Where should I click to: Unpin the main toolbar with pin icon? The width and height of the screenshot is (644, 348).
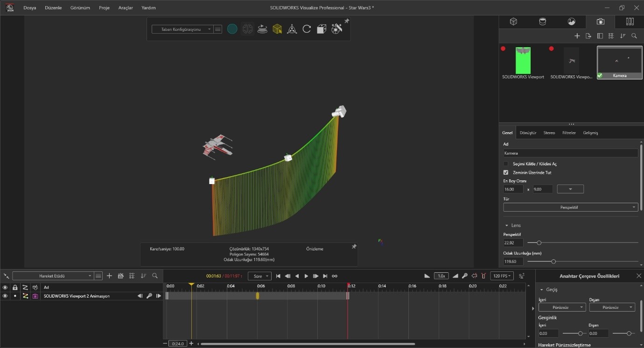pyautogui.click(x=347, y=21)
